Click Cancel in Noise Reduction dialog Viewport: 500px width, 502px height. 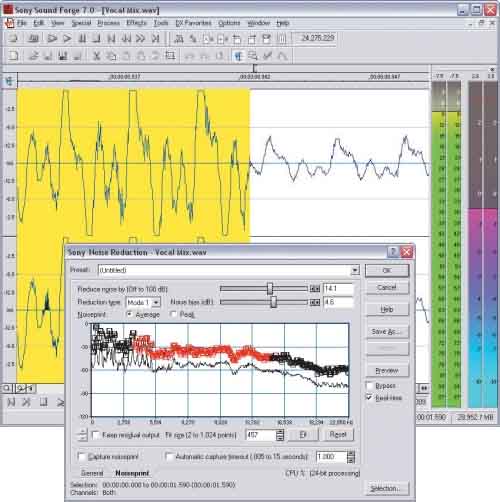[387, 287]
